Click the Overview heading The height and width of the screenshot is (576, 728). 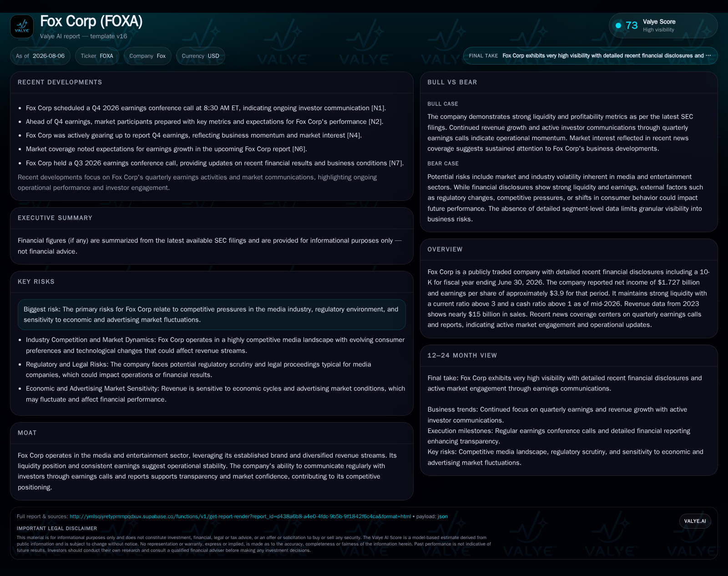(445, 250)
